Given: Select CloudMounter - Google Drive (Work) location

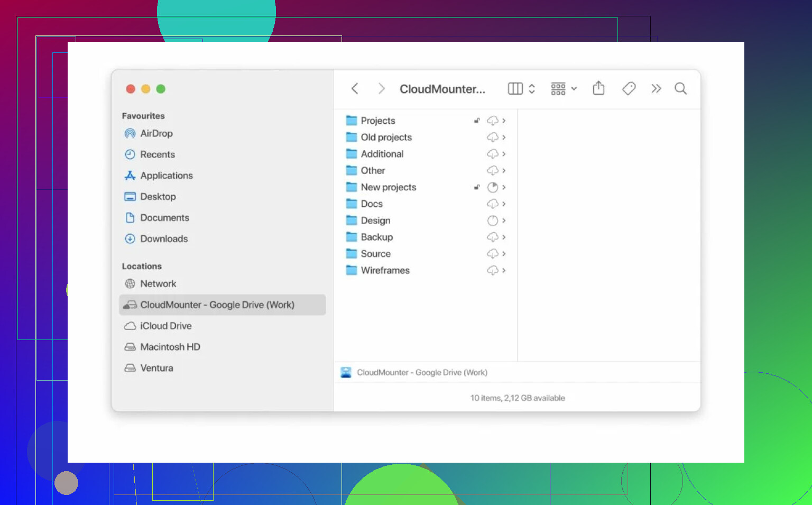Looking at the screenshot, I should 223,305.
